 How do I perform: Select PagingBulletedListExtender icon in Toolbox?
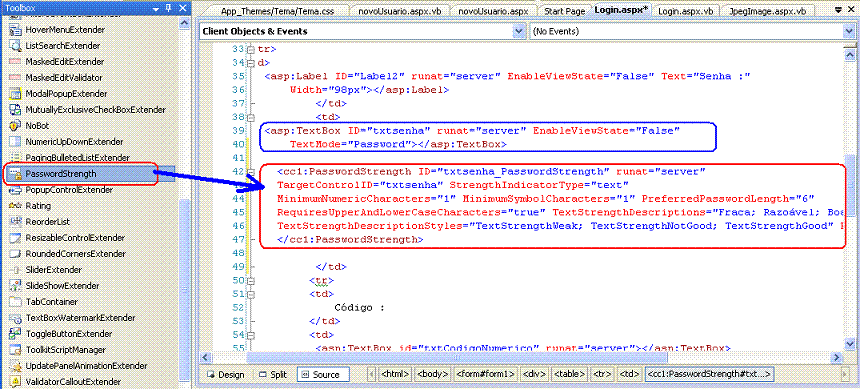tap(15, 157)
